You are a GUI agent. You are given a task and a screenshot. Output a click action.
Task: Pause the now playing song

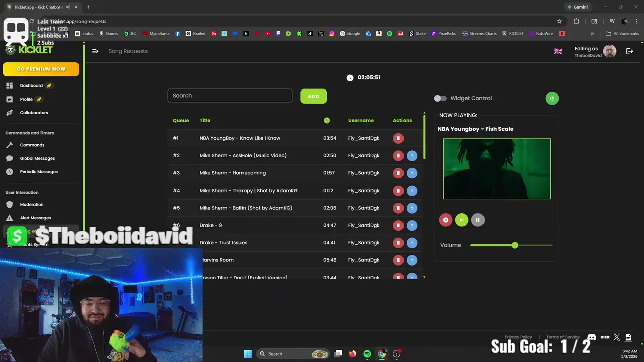pyautogui.click(x=477, y=220)
